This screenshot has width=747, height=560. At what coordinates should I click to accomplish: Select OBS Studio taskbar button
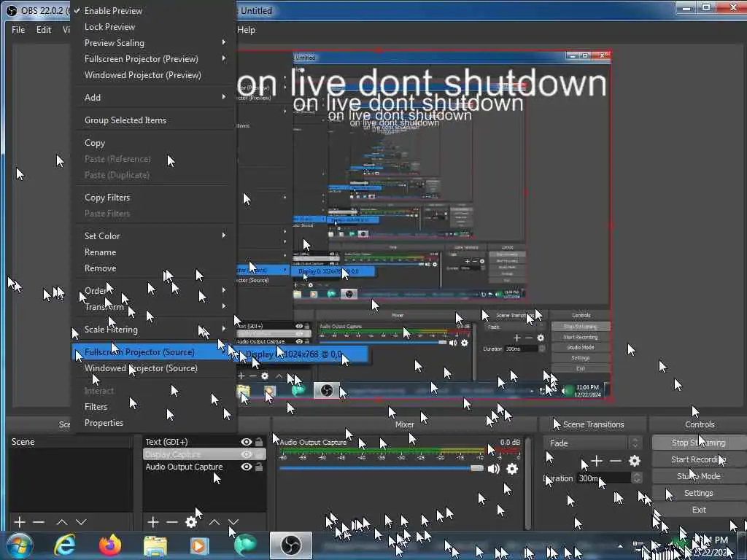(290, 545)
